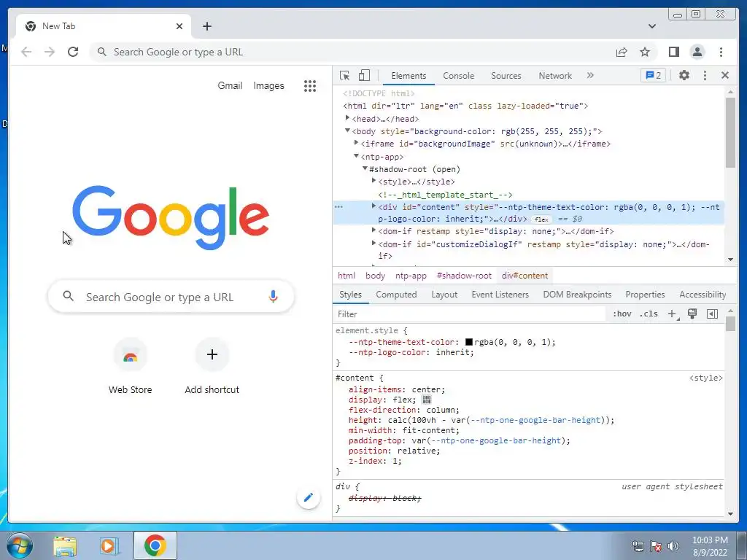Select body in breadcrumb bar
Image resolution: width=747 pixels, height=560 pixels.
point(375,276)
